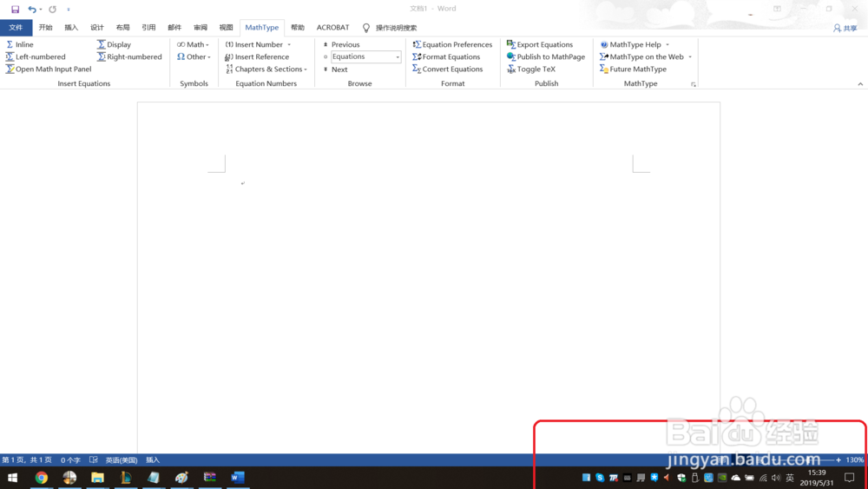Insert an Inline MathType equation
The image size is (868, 489).
[x=19, y=44]
